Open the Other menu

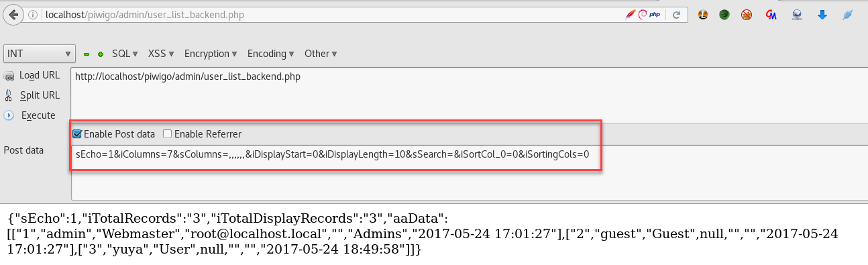tap(321, 54)
